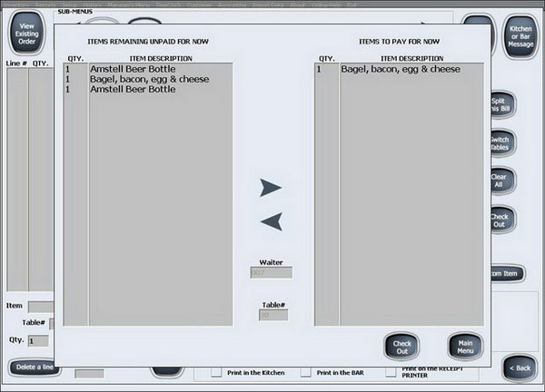Image resolution: width=545 pixels, height=392 pixels.
Task: Click the Qty. input field
Action: [38, 341]
